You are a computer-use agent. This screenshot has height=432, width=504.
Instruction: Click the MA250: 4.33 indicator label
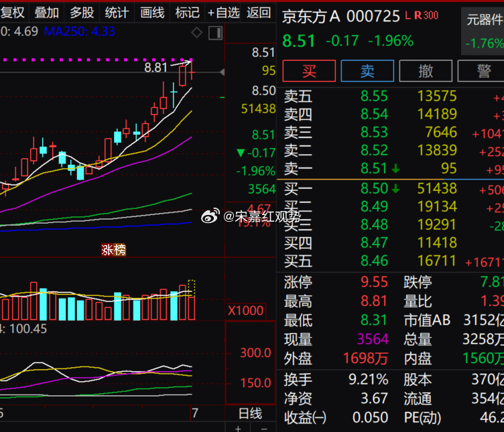coord(79,31)
